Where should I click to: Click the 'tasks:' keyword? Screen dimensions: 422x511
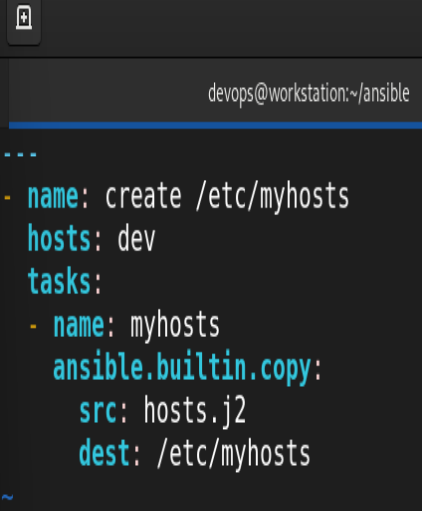64,281
